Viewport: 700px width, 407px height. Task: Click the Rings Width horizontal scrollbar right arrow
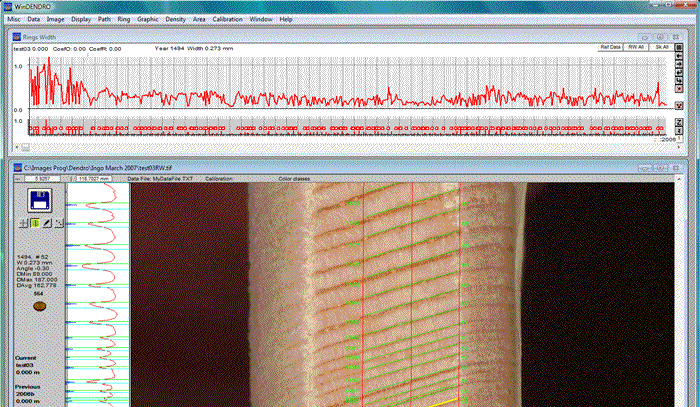(x=679, y=146)
